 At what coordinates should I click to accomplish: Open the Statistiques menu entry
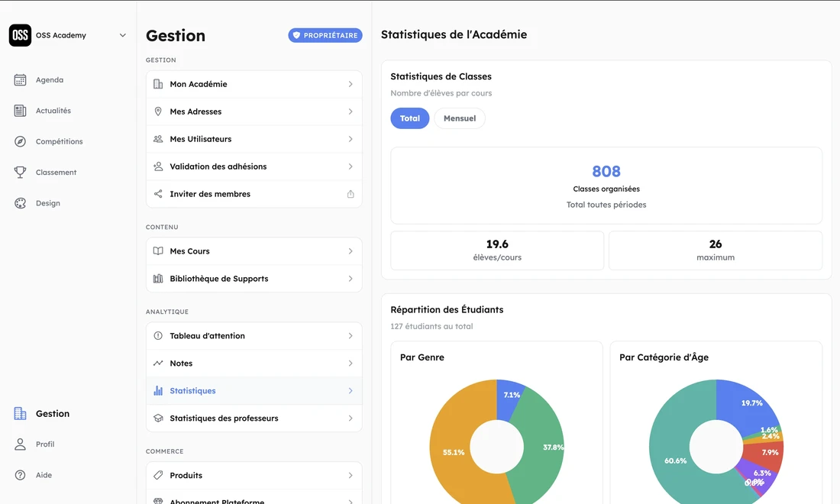254,390
